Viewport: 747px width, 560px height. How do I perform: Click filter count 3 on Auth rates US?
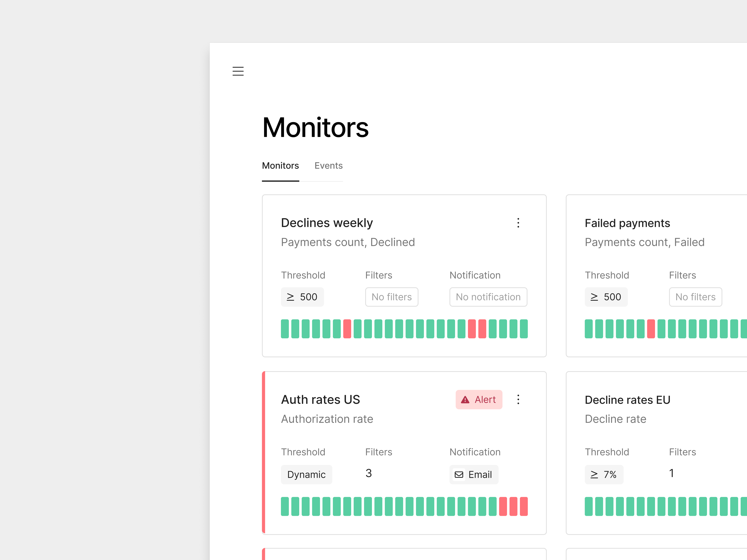[x=369, y=473]
